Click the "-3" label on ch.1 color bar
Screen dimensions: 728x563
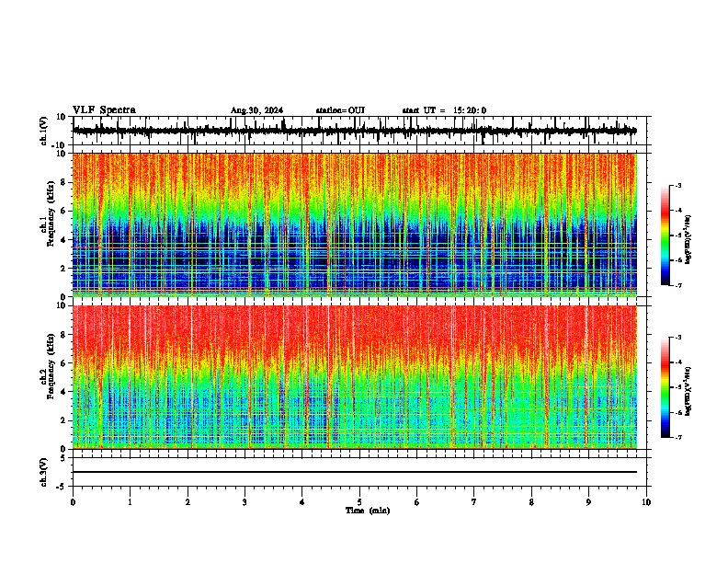click(x=678, y=185)
